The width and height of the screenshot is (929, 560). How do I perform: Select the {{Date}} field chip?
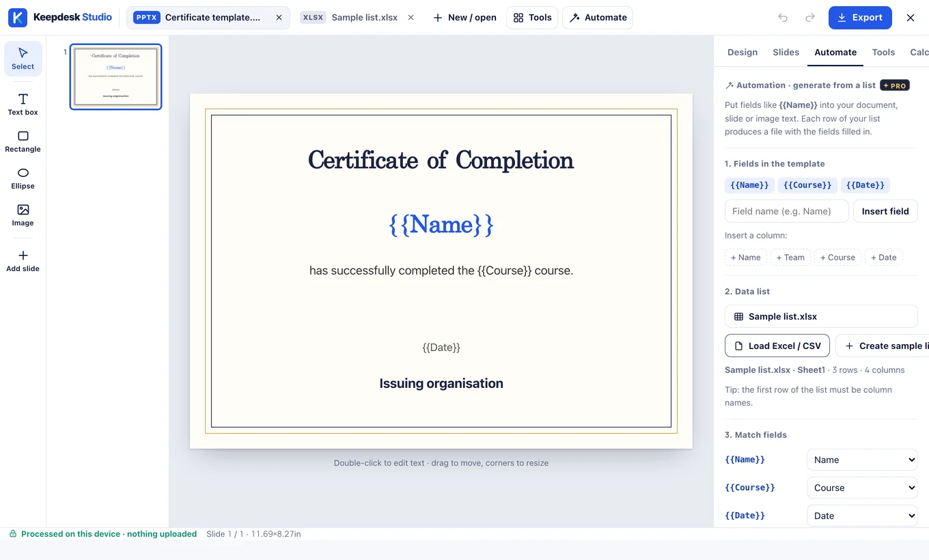coord(865,185)
